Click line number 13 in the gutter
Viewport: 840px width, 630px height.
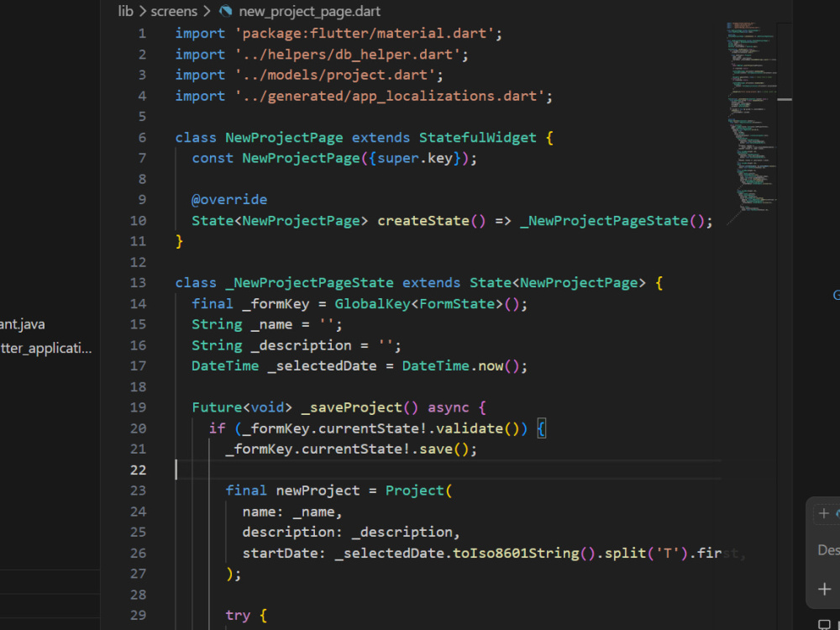138,283
